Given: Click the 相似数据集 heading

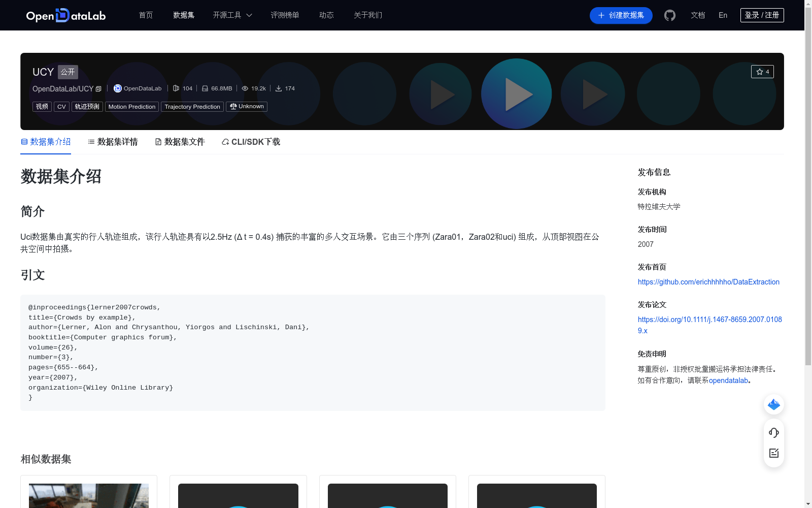Looking at the screenshot, I should [x=46, y=459].
